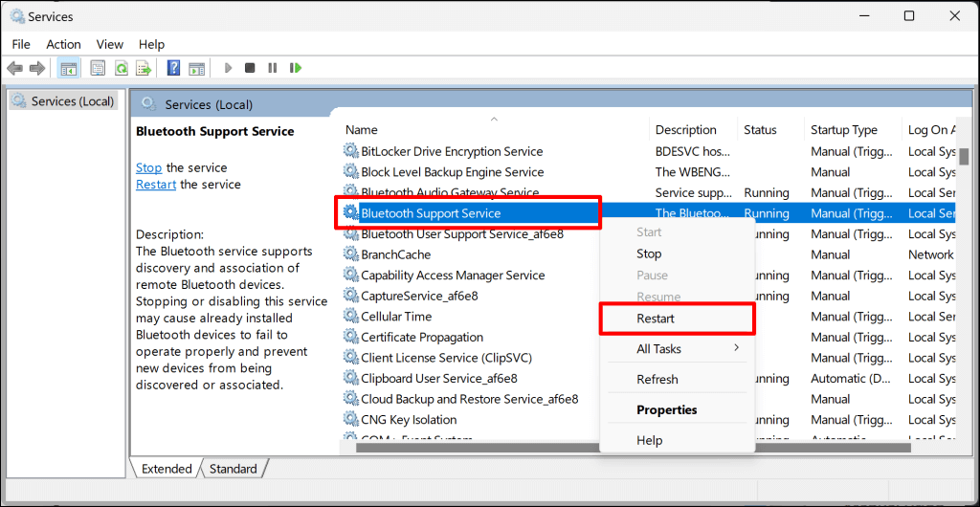Viewport: 980px width, 507px height.
Task: Select Services (Local) in the console tree
Action: point(64,100)
